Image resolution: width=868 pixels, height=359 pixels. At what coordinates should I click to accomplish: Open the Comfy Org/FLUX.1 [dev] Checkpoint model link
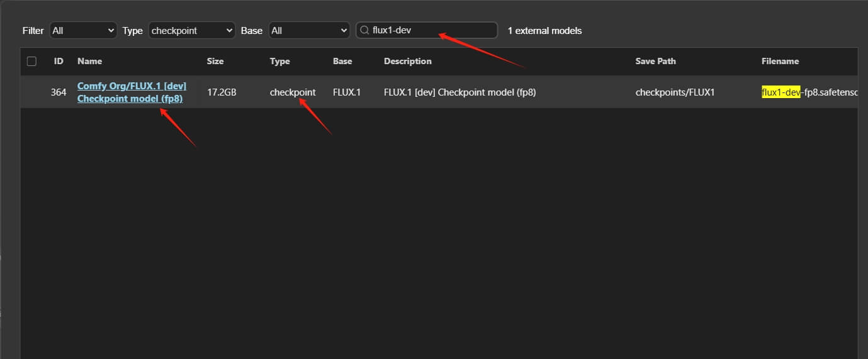[x=132, y=92]
